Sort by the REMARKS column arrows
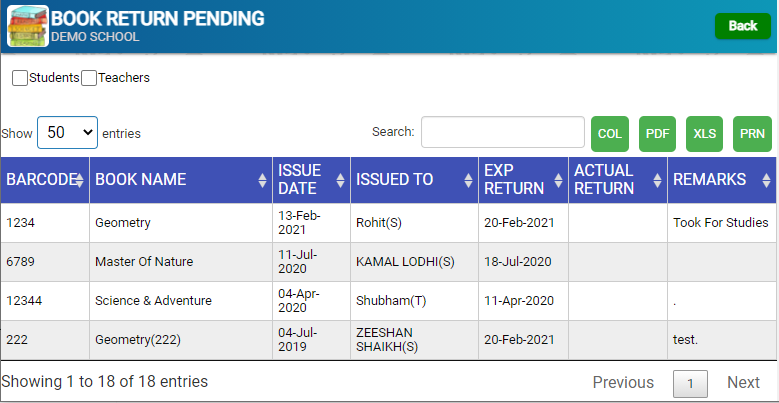779x403 pixels. 766,180
